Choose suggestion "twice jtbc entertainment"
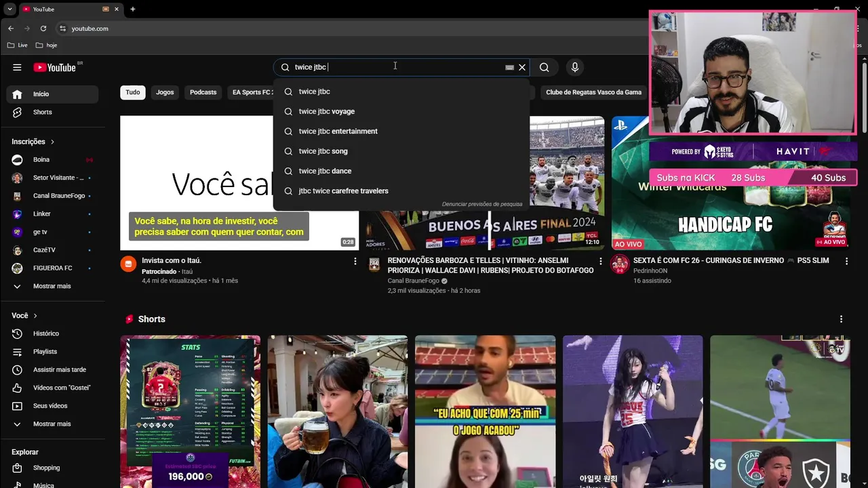 pos(401,131)
